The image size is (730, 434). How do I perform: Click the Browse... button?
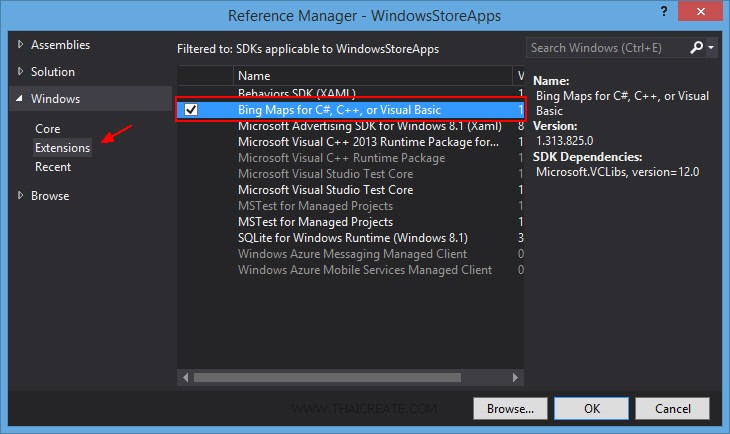[510, 408]
